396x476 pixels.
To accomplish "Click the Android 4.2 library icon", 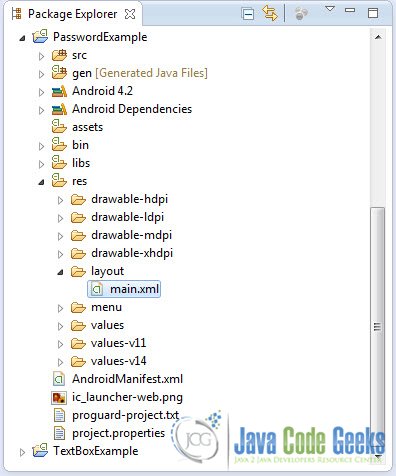I will pyautogui.click(x=59, y=91).
